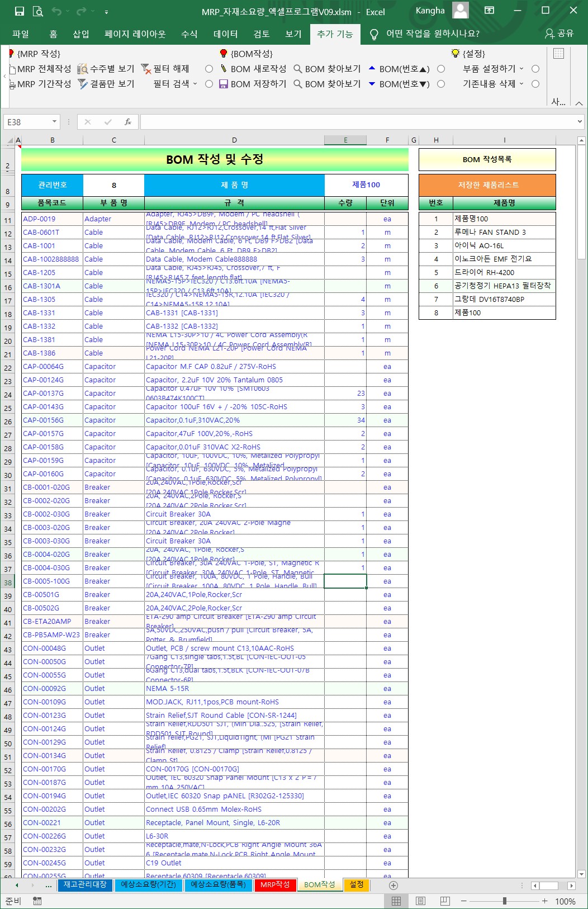Viewport: 588px width, 909px height.
Task: Switch to MRP작성 sheet tab
Action: point(276,885)
